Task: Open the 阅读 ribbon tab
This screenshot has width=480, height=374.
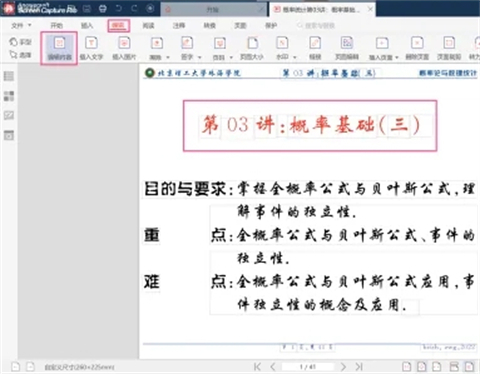Action: (148, 25)
